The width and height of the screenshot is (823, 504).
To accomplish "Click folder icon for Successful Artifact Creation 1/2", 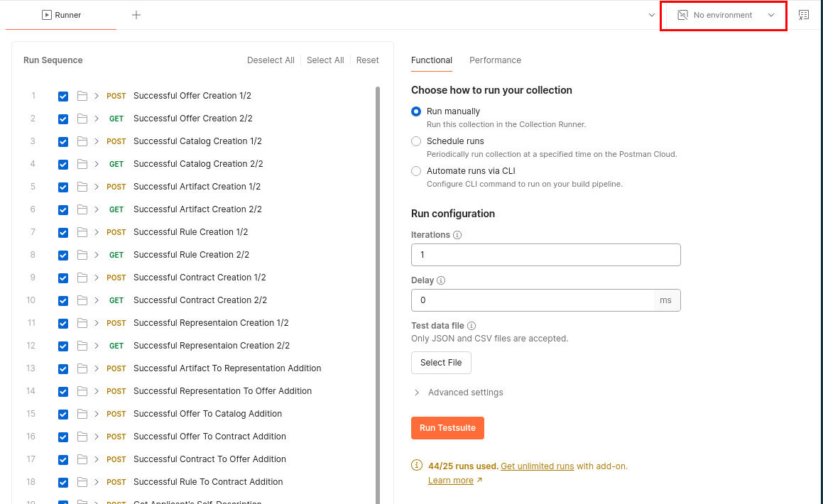I will 82,187.
